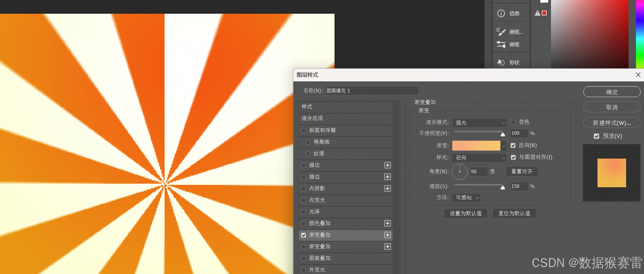Open gradient picker dropdown arrow

coord(504,146)
